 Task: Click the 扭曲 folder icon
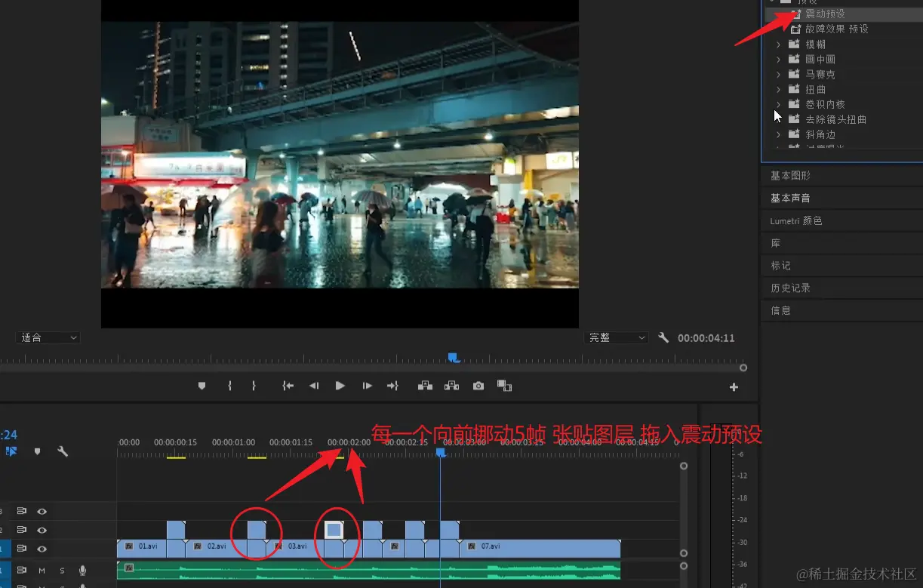pyautogui.click(x=794, y=89)
